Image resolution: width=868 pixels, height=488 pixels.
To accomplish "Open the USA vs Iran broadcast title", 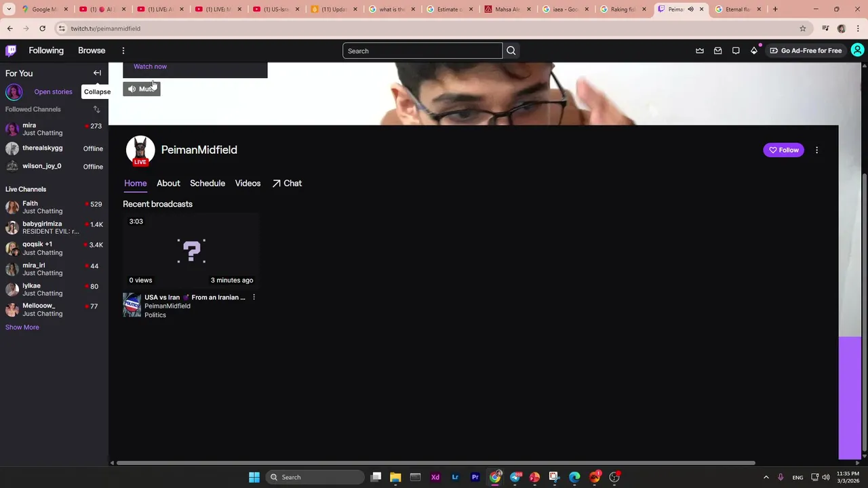I will coord(195,298).
